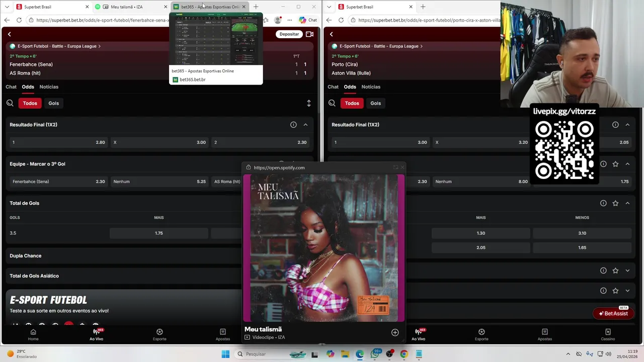Select Todos filter in left window
This screenshot has width=644, height=362.
click(30, 103)
